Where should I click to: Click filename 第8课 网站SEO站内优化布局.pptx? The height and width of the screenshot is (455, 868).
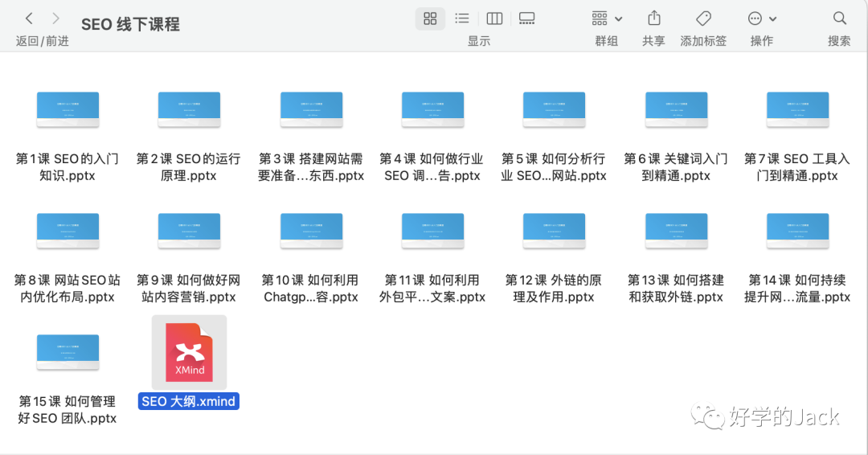pyautogui.click(x=68, y=289)
